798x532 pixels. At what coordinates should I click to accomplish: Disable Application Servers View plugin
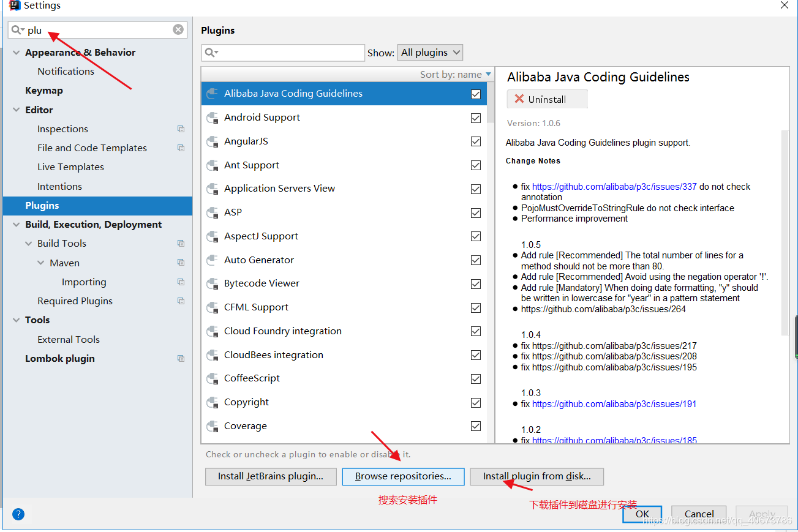(x=476, y=189)
